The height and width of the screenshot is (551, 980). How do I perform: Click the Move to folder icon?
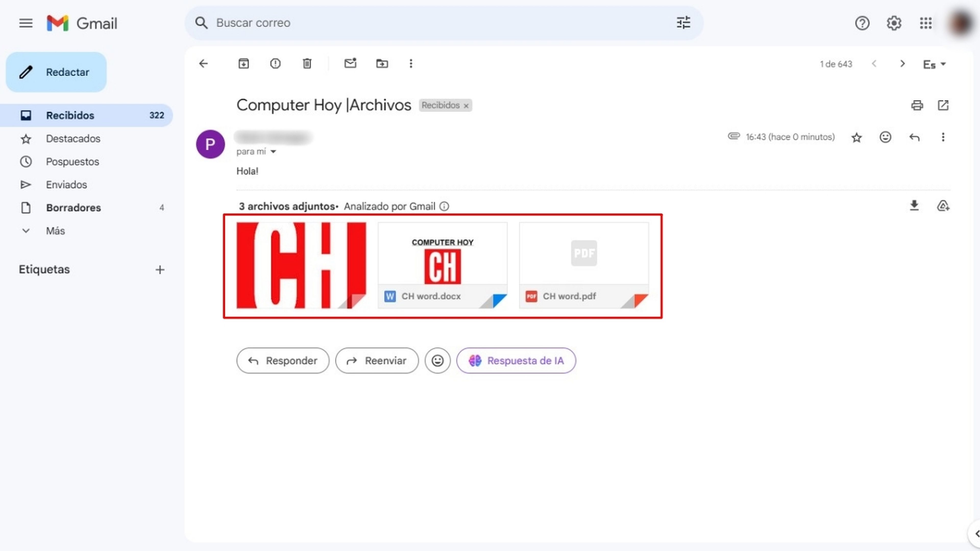[x=382, y=64]
